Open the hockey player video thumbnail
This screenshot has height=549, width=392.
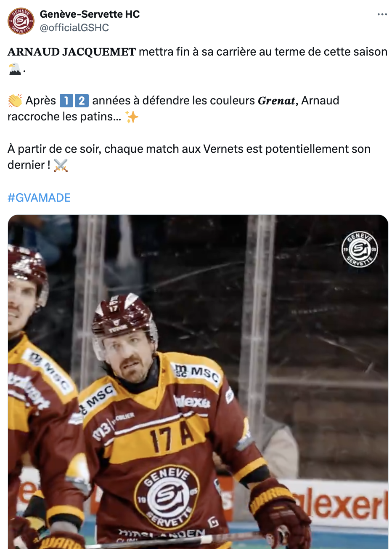198,382
